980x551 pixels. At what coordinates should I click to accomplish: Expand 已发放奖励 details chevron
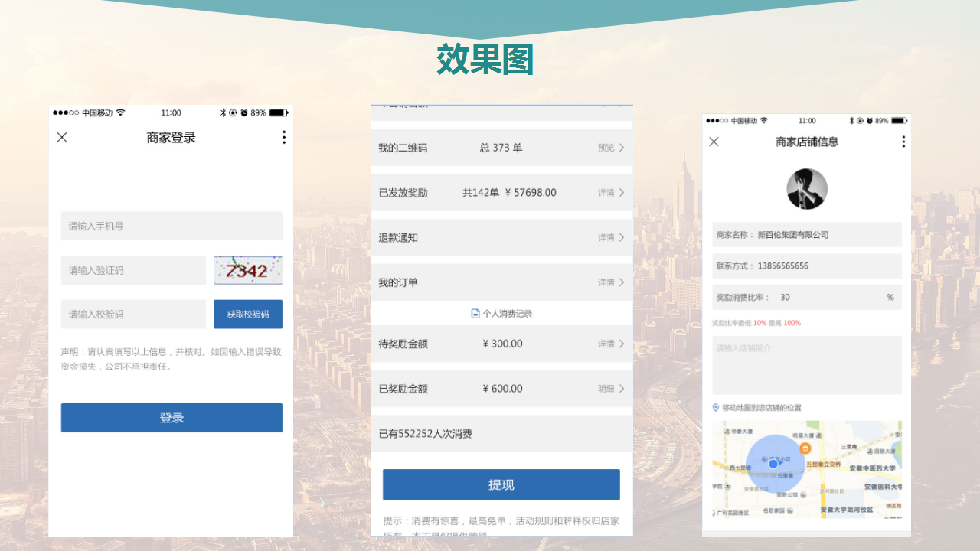[622, 193]
